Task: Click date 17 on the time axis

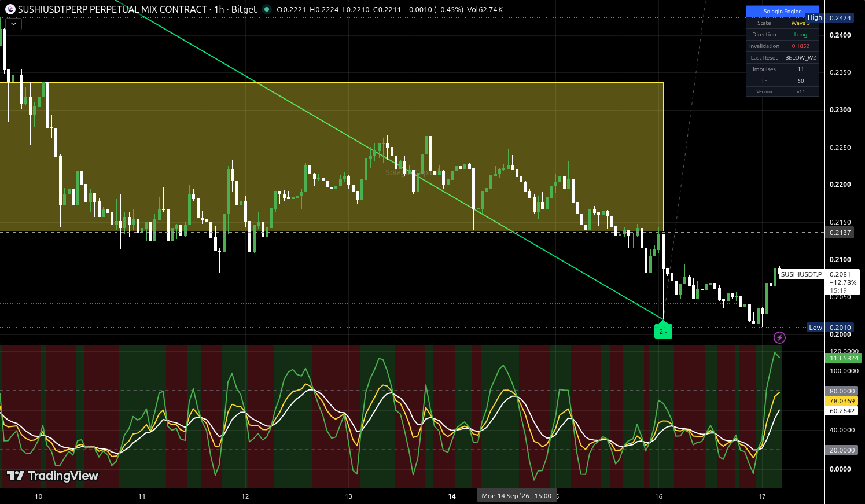Action: (x=762, y=496)
